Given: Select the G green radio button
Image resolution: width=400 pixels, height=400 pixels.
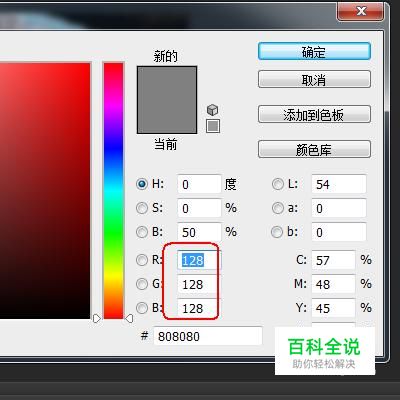Looking at the screenshot, I should (x=142, y=284).
